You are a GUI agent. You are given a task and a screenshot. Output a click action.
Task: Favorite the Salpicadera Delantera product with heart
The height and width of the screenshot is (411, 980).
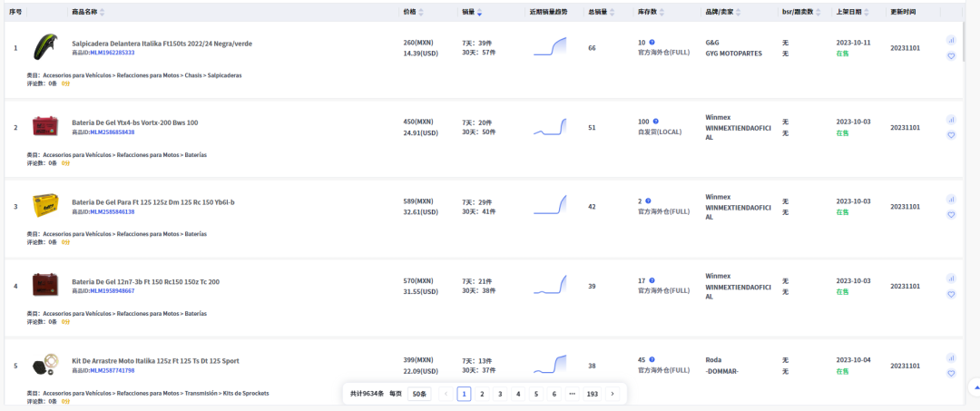(951, 55)
